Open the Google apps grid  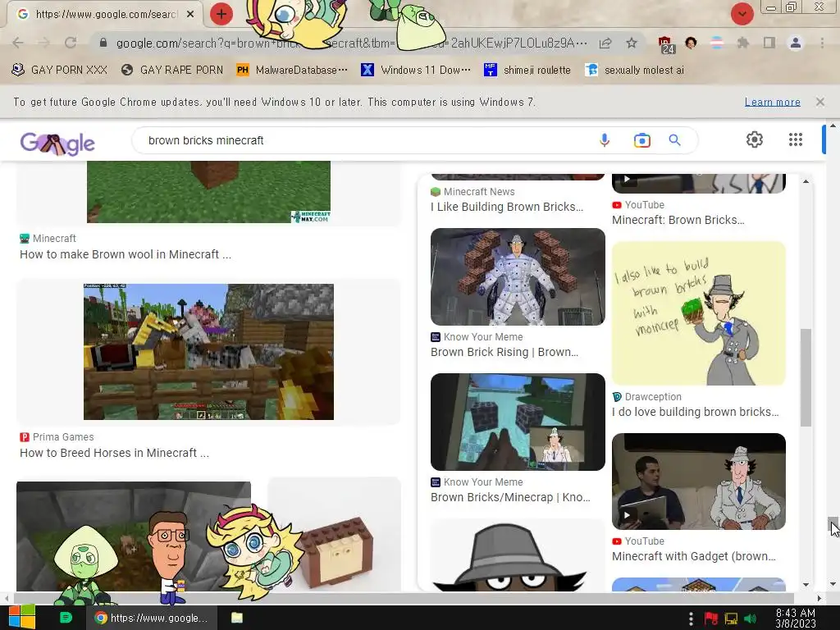[796, 139]
